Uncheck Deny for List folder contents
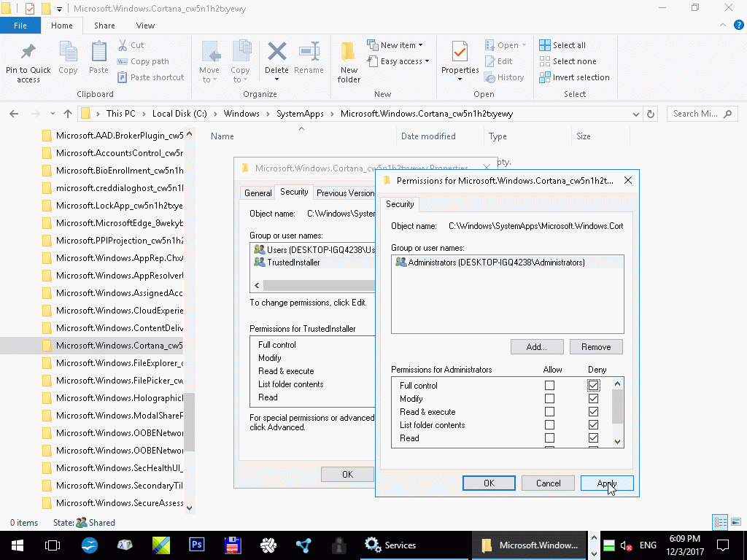 point(593,425)
